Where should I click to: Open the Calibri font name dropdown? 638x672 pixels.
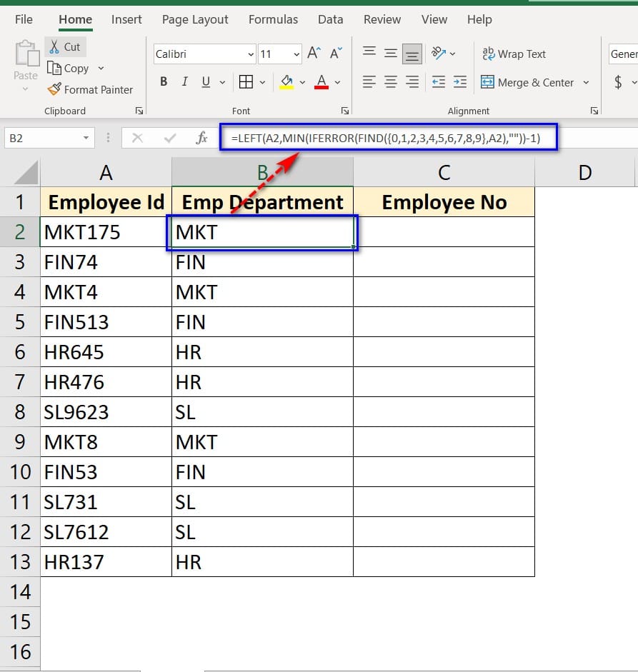click(250, 54)
